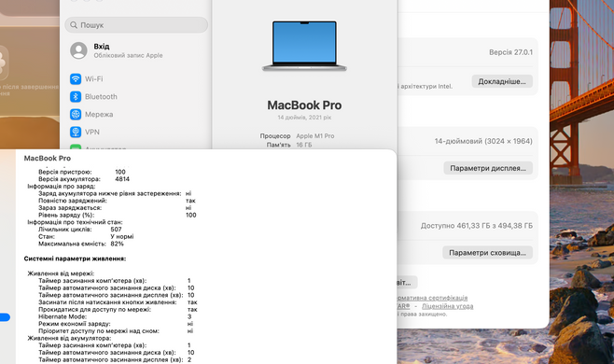Click the user avatar icon beside Вхід
This screenshot has height=364, width=614.
(x=78, y=50)
